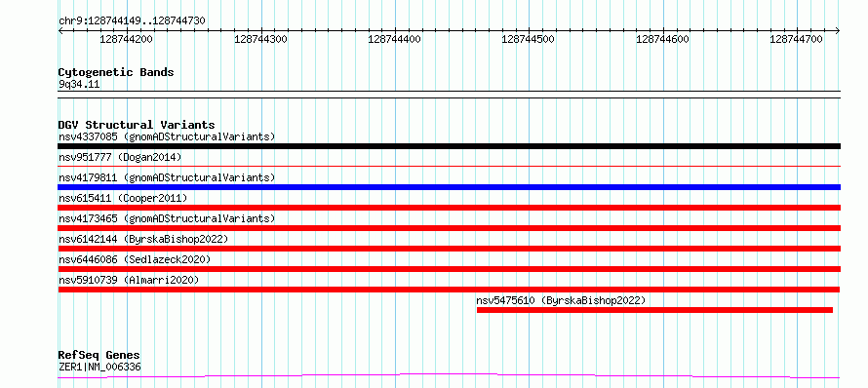Open the nsv615411 (Cooper2011) variant label
The image size is (868, 388).
pyautogui.click(x=123, y=198)
